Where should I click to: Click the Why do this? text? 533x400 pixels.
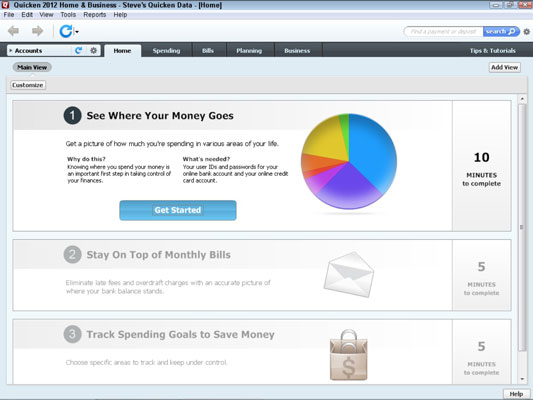(x=86, y=159)
